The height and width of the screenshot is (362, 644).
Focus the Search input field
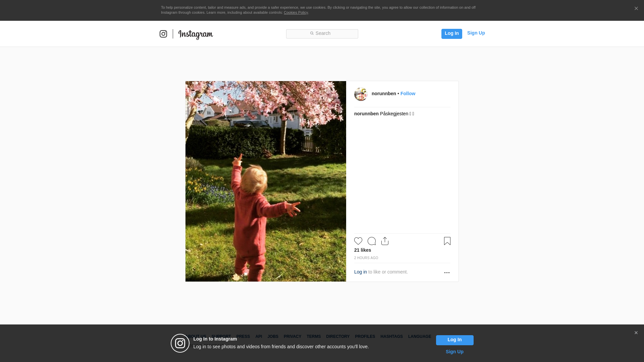pyautogui.click(x=322, y=34)
